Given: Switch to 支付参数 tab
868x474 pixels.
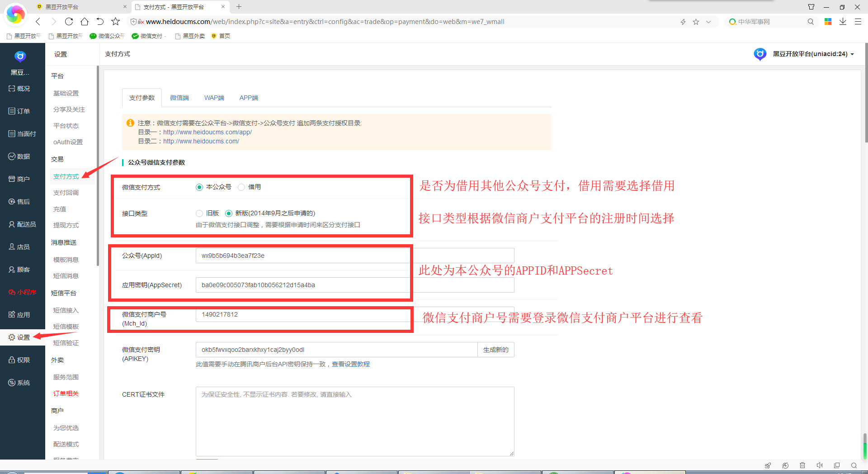Looking at the screenshot, I should pos(142,98).
